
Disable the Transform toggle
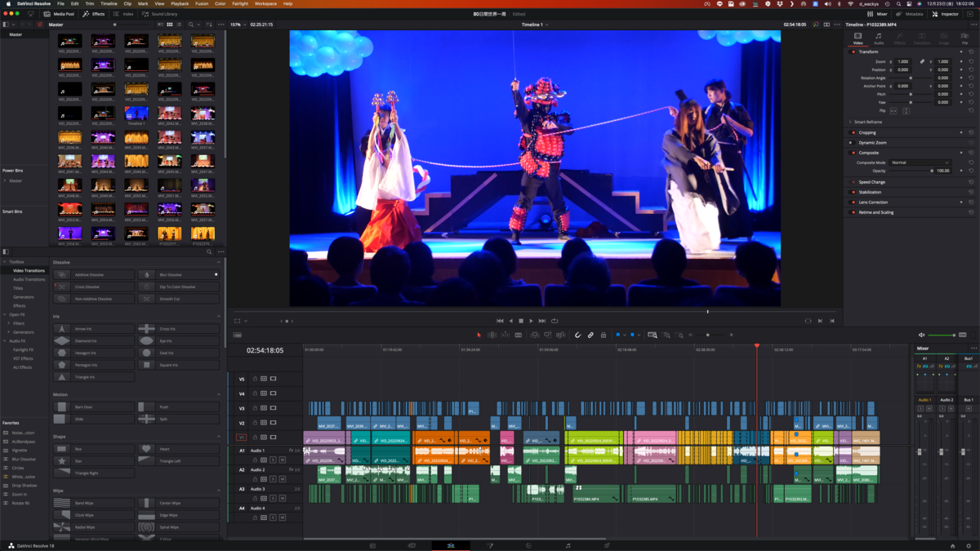[x=853, y=51]
